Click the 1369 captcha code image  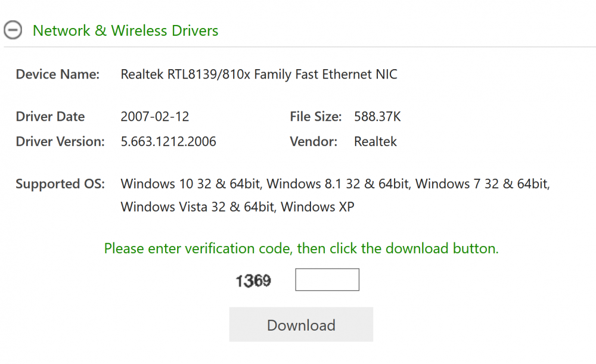coord(253,281)
